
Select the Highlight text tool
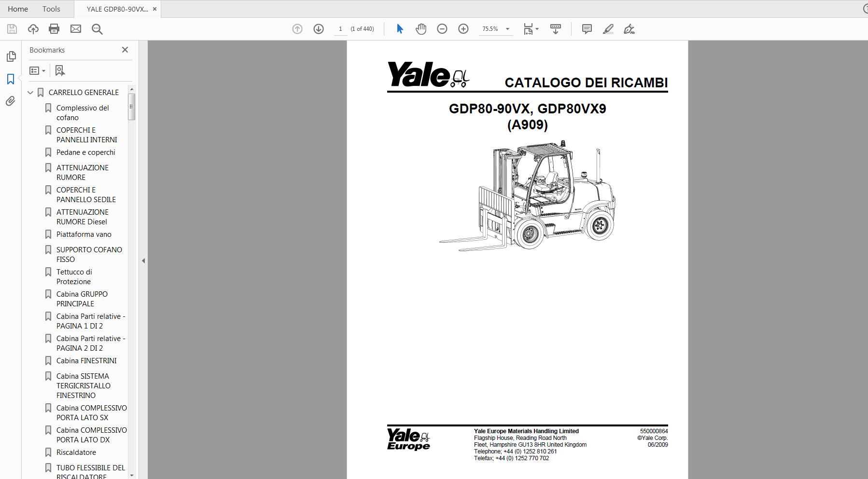[x=608, y=29]
